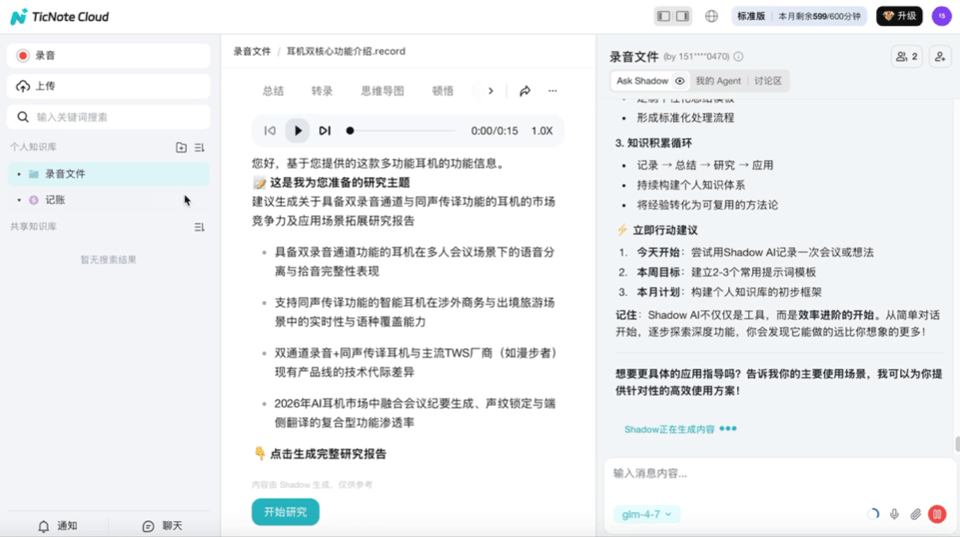This screenshot has width=960, height=537.
Task: Skip to the previous track
Action: tap(270, 131)
